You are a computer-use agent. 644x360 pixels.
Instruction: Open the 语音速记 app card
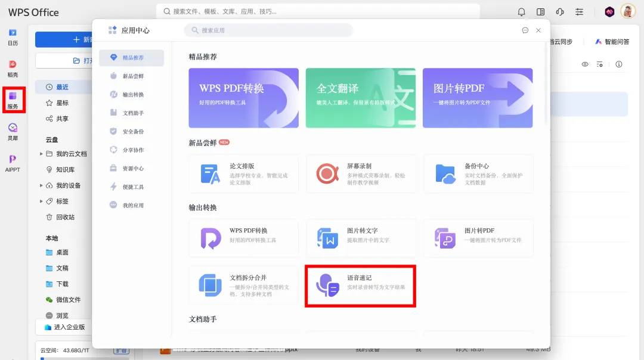[x=361, y=285]
